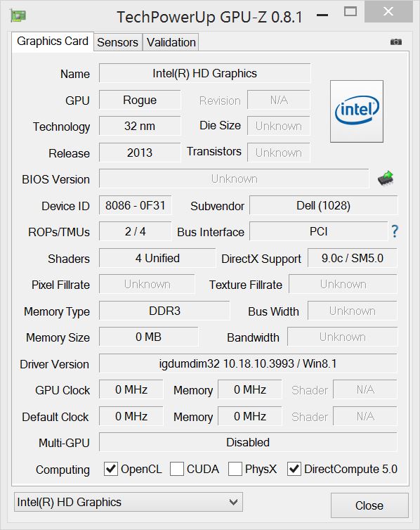Switch to the Sensors tab
This screenshot has height=530, width=420.
coord(118,42)
